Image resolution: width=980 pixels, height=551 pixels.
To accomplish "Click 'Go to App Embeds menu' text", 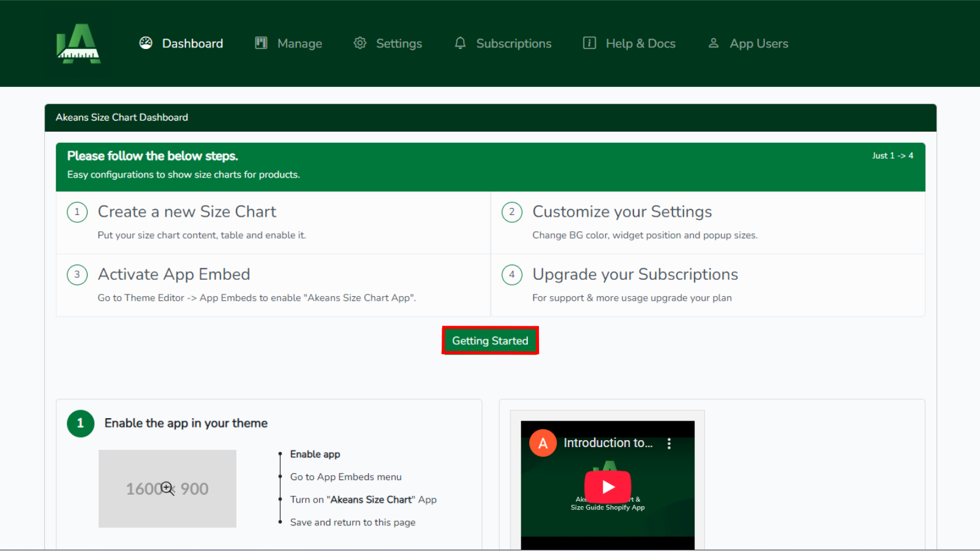I will click(346, 477).
